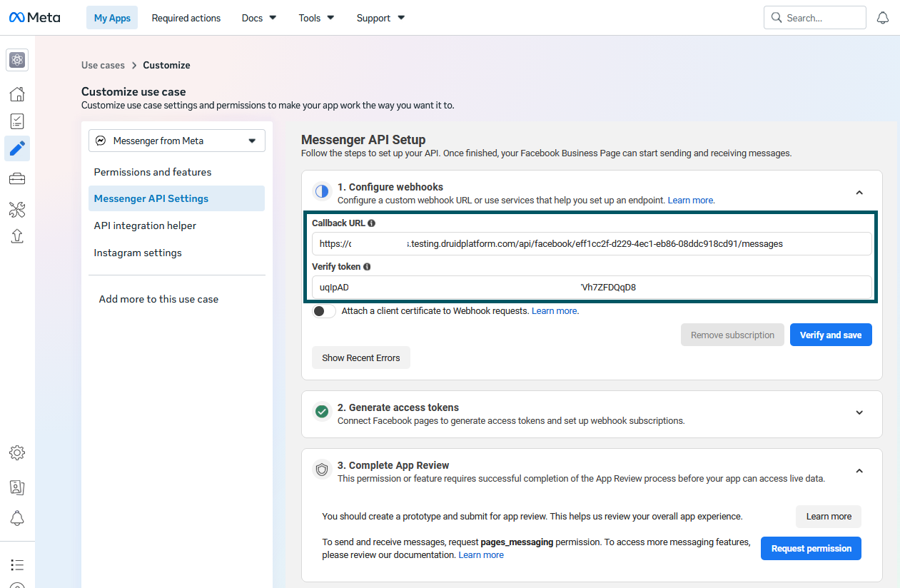900x588 pixels.
Task: Open Learn more link after review our documentation
Action: pyautogui.click(x=481, y=555)
